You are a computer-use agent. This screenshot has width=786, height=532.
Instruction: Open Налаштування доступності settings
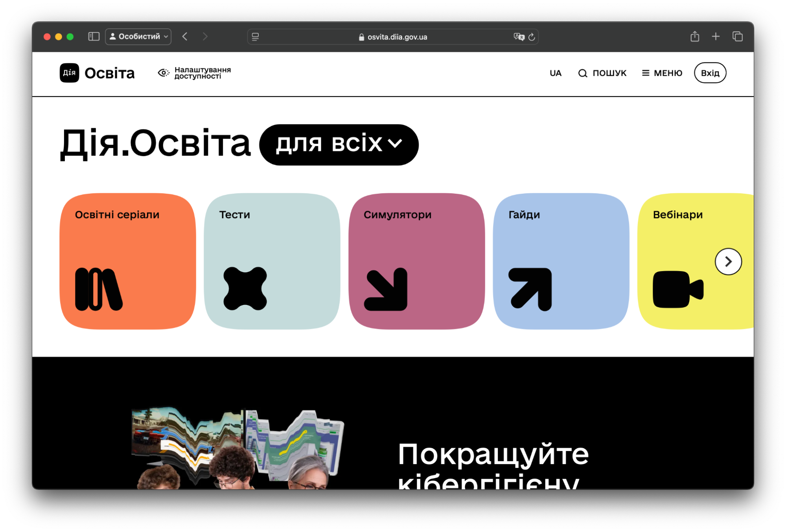[x=202, y=73]
